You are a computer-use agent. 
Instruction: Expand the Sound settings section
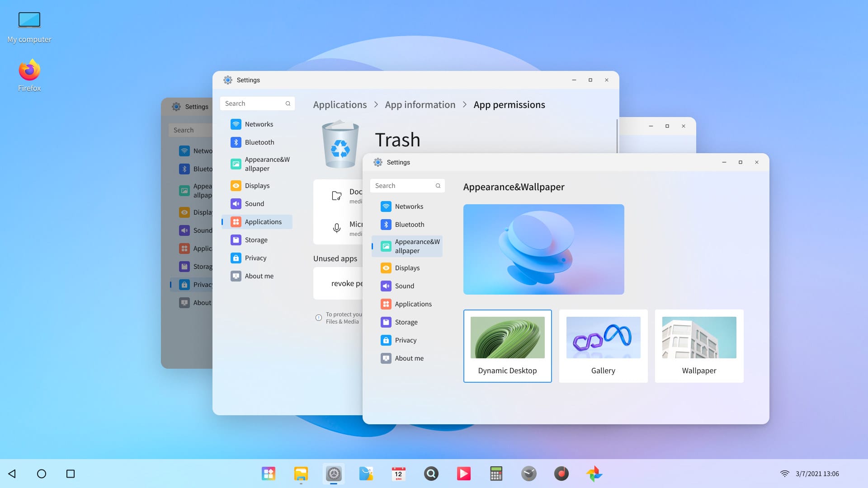(x=404, y=286)
